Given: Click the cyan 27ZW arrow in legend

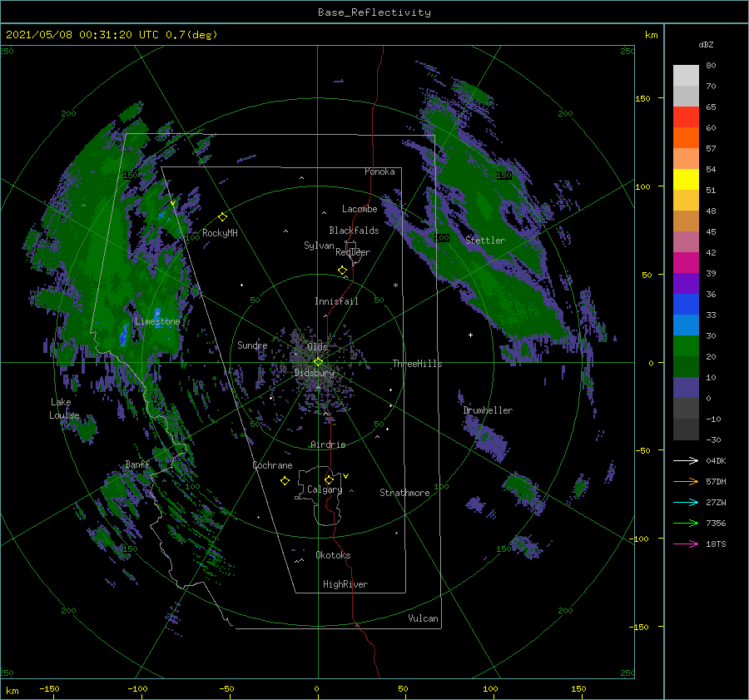Looking at the screenshot, I should [x=686, y=502].
